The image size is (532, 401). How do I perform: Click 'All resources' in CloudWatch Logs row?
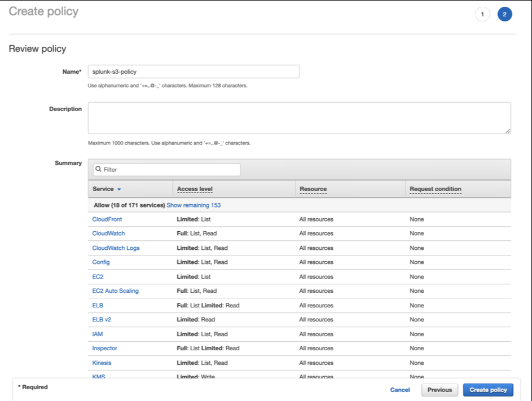click(316, 248)
